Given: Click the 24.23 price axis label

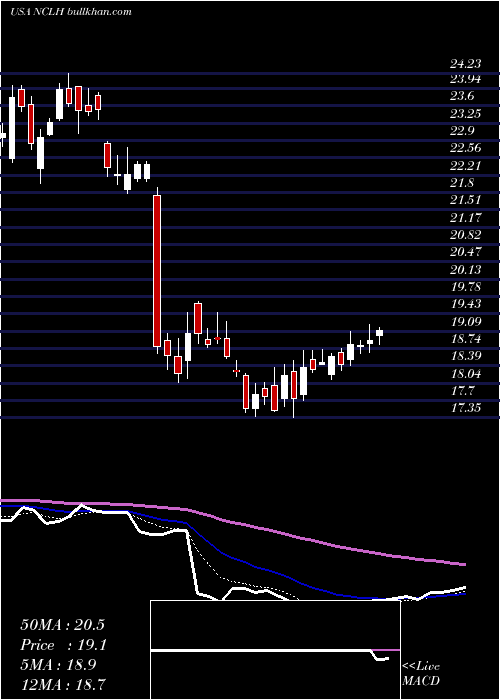Looking at the screenshot, I should 466,64.
